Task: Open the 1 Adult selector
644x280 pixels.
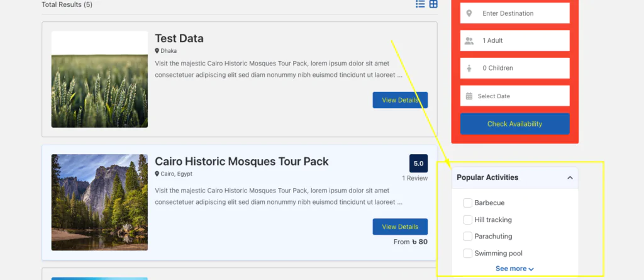Action: point(514,41)
